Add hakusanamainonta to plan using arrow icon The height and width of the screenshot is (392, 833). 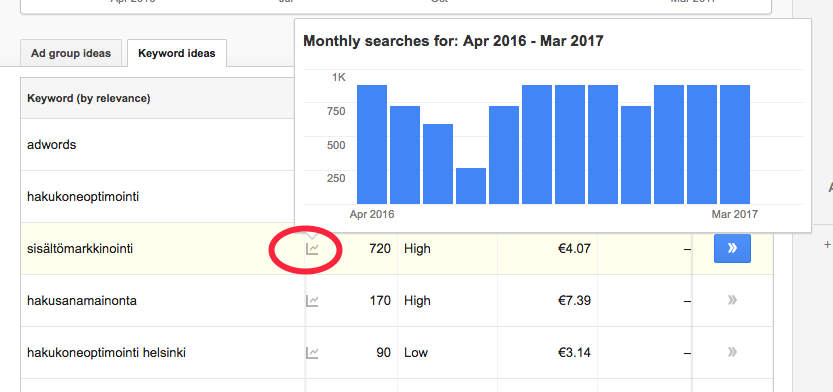[x=732, y=300]
